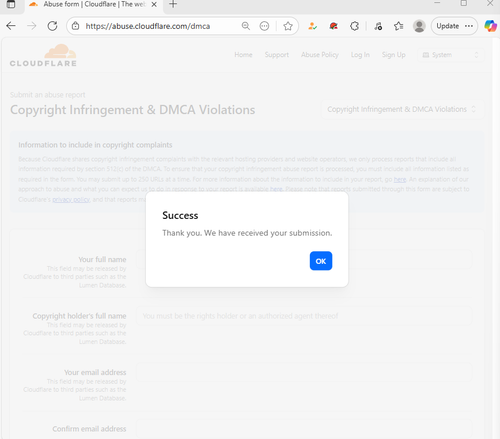
Task: Open the privacy policy link
Action: 71,199
